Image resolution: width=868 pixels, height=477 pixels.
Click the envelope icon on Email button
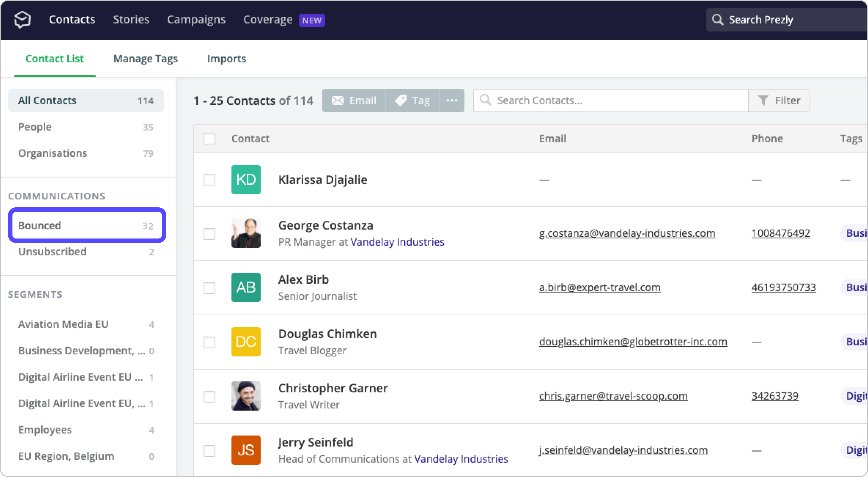[337, 101]
